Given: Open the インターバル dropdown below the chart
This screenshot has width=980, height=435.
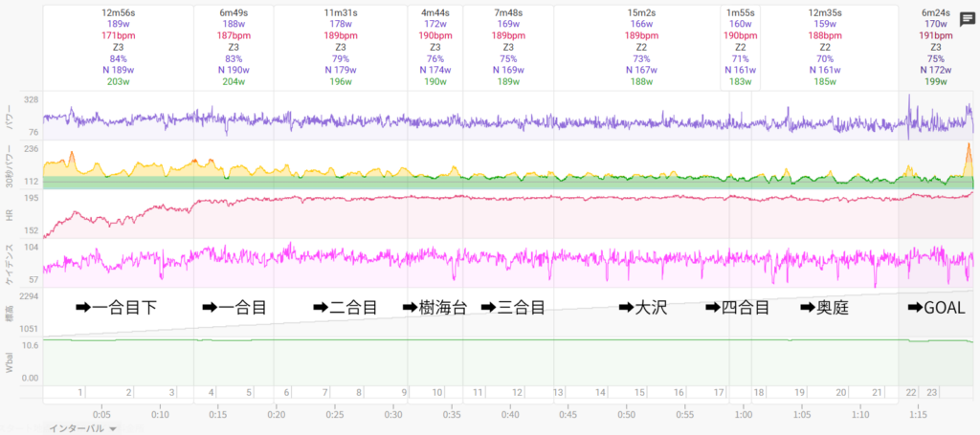Looking at the screenshot, I should click(83, 428).
